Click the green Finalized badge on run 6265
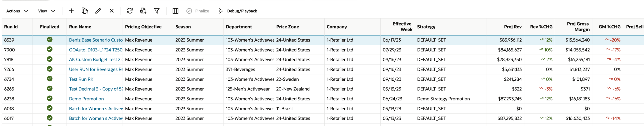This screenshot has height=126, width=644. point(50,89)
